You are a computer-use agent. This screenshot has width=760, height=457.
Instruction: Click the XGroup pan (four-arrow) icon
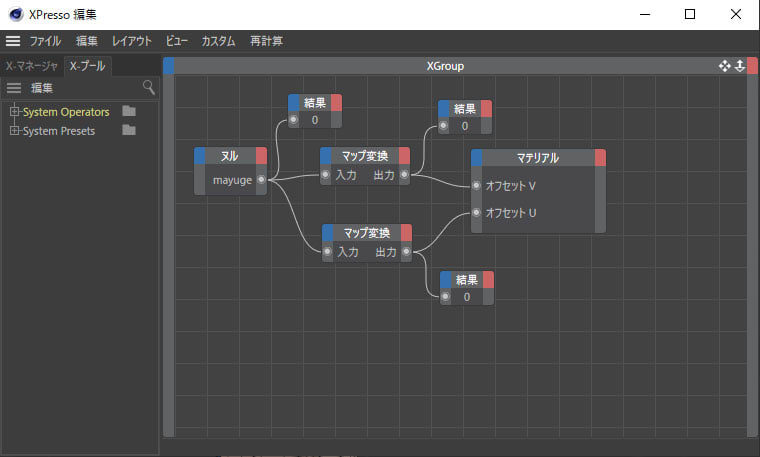(725, 66)
